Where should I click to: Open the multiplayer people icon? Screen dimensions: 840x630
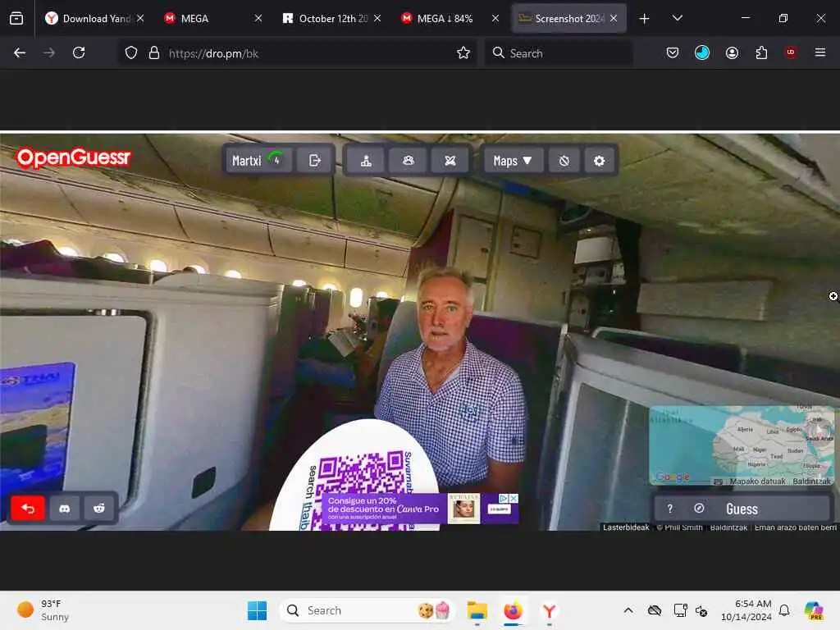tap(409, 160)
